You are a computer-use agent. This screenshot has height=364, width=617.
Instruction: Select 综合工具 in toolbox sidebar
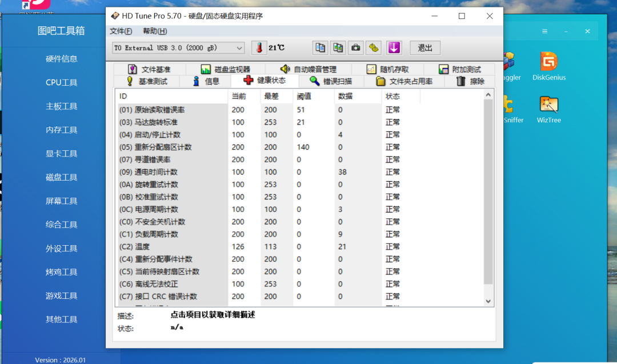(x=61, y=225)
